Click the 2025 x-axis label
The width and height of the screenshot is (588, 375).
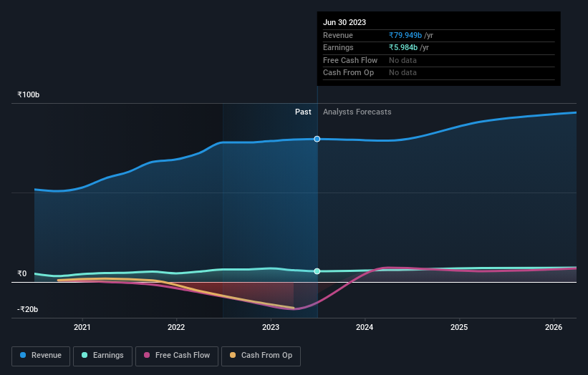(459, 327)
